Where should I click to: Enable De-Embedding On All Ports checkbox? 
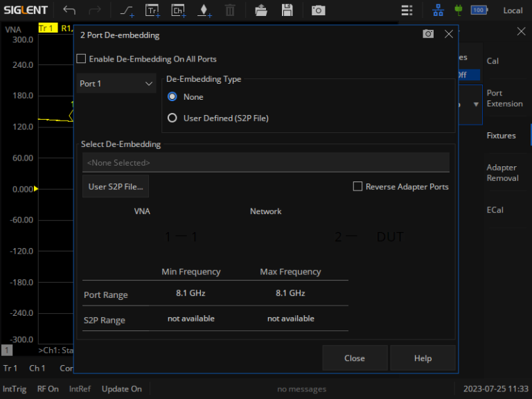coord(81,59)
